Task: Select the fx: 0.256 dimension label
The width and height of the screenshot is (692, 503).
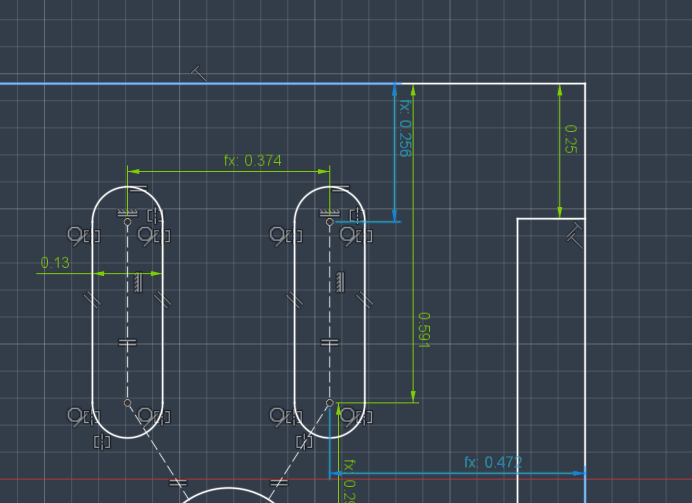Action: [x=405, y=128]
